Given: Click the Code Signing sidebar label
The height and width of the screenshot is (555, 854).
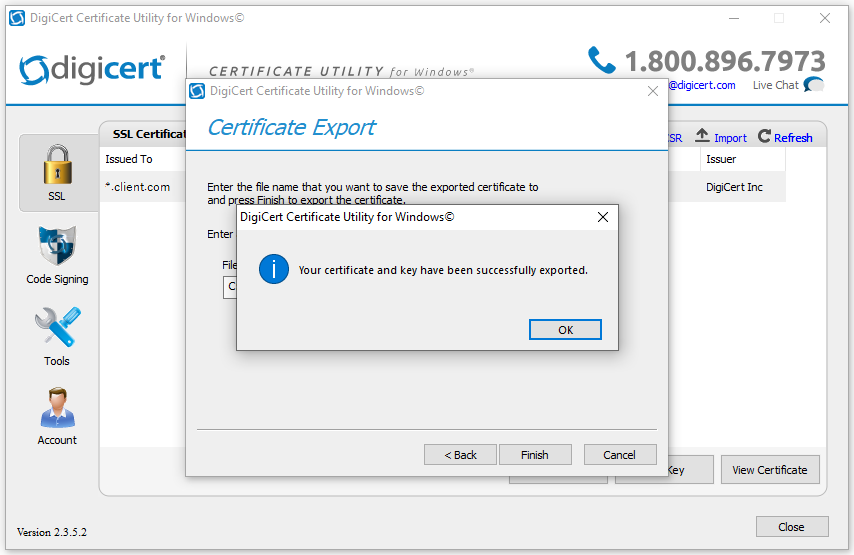Looking at the screenshot, I should pyautogui.click(x=57, y=279).
